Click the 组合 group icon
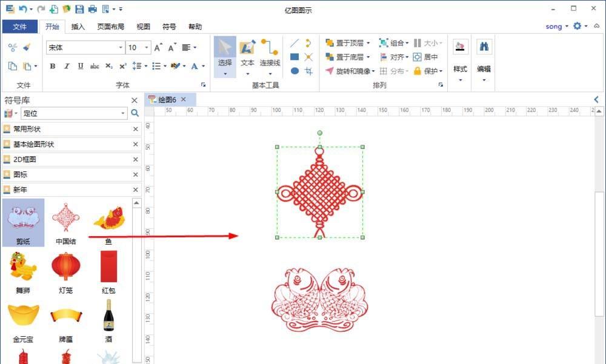Viewport: 606px width, 364px height. coord(384,43)
